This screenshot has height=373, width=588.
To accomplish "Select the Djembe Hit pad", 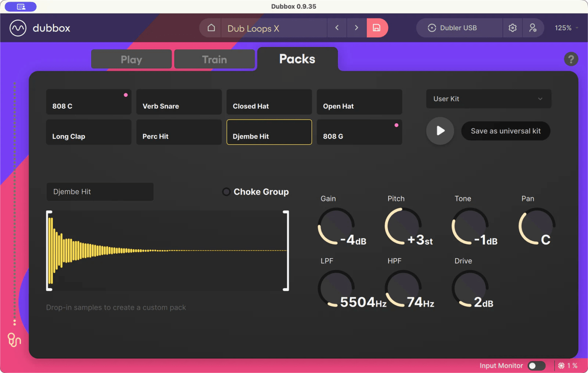I will click(x=269, y=132).
